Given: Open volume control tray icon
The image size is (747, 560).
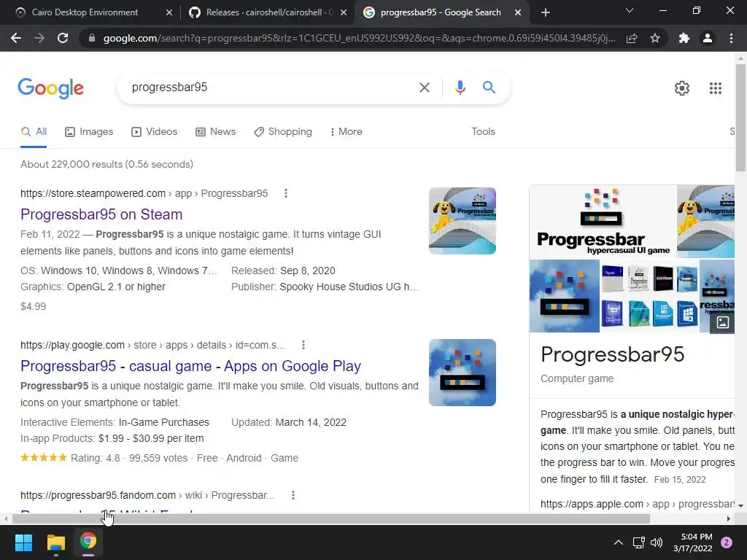Looking at the screenshot, I should 657,542.
